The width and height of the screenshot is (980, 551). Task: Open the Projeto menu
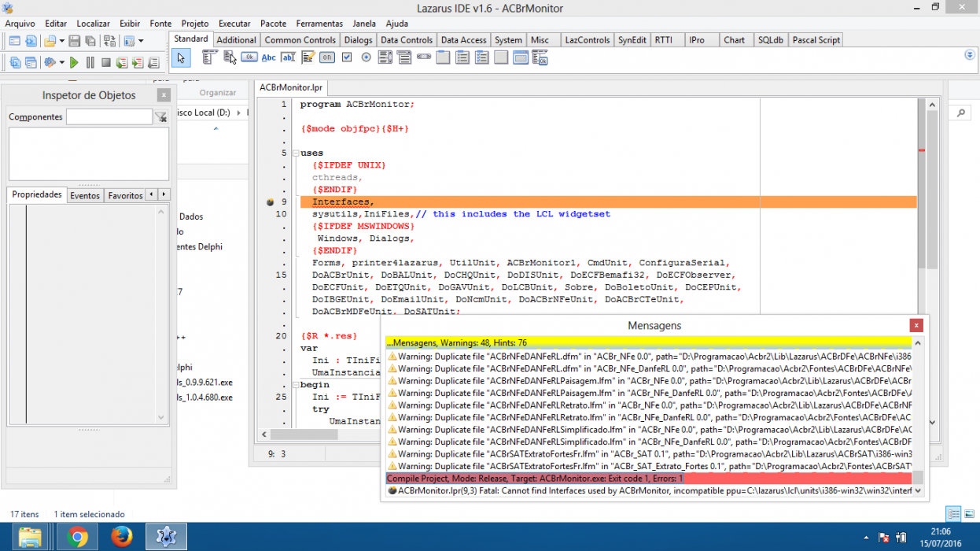click(195, 24)
